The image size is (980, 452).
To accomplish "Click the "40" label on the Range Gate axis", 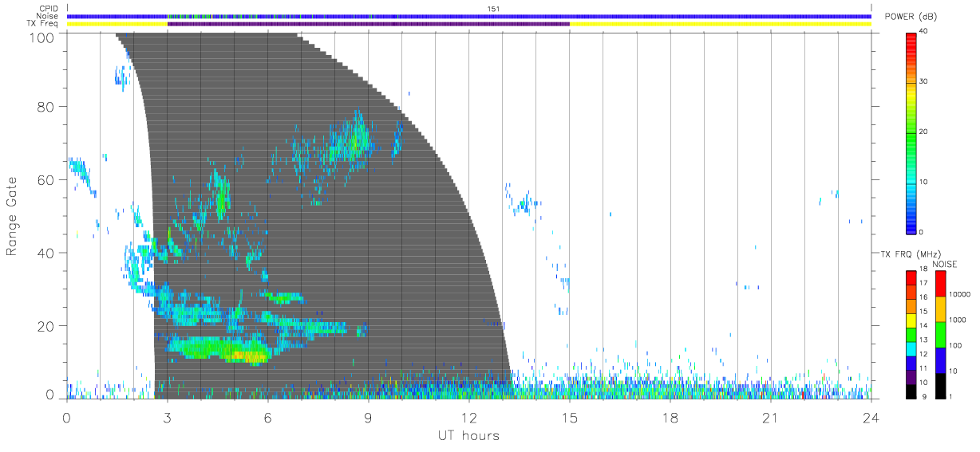I will point(47,253).
